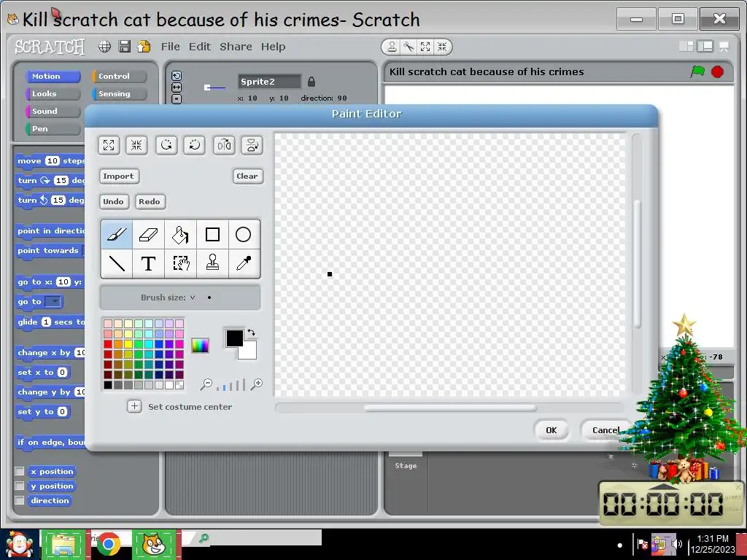
Task: Select the Rectangle tool
Action: pos(212,234)
